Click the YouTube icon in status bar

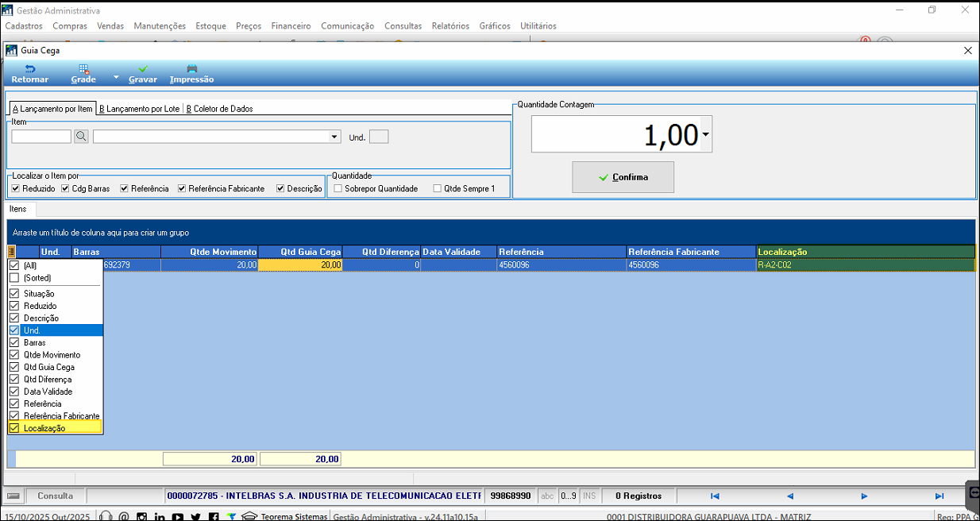177,517
